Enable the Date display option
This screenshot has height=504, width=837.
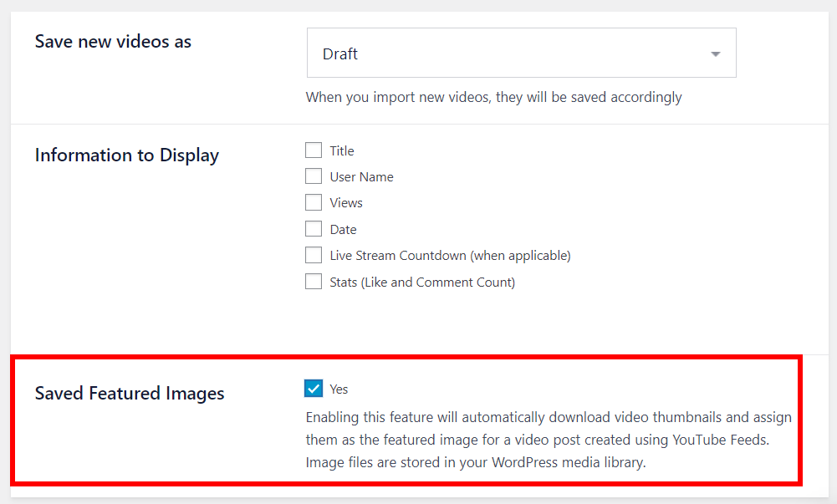coord(314,229)
